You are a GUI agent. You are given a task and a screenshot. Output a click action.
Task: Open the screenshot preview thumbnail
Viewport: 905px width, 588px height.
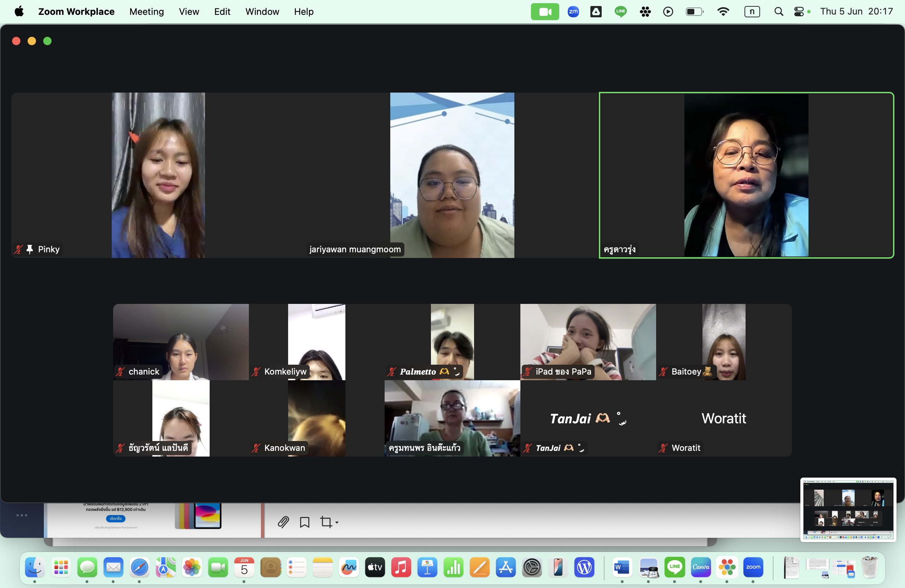[x=848, y=509]
